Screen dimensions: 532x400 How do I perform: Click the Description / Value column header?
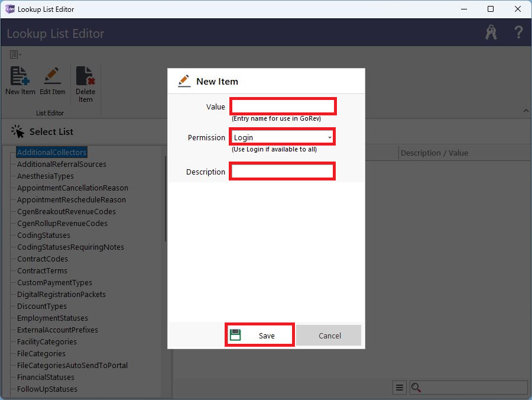(x=434, y=153)
